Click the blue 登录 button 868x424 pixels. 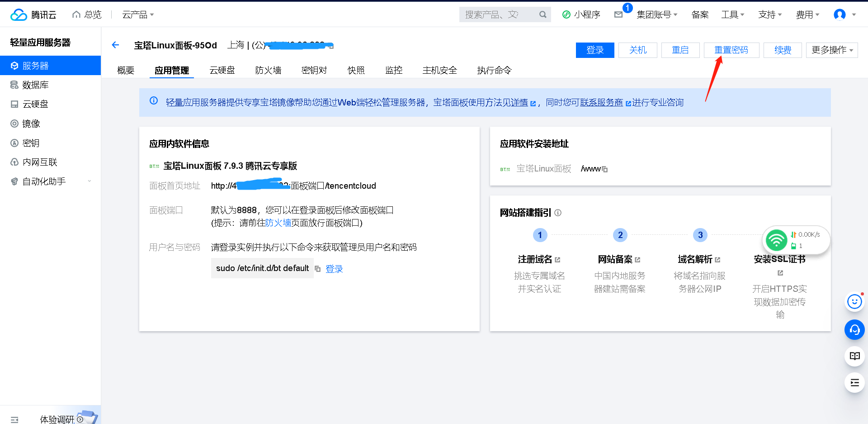(x=595, y=50)
